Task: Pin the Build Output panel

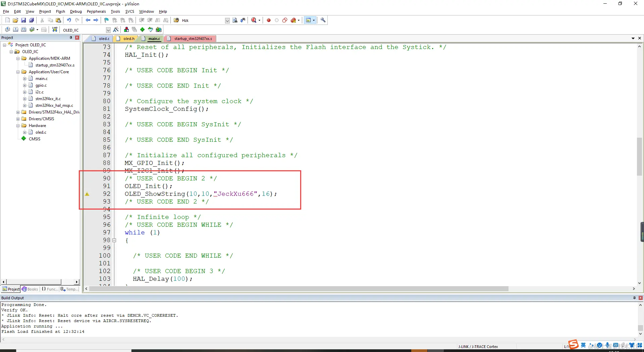Action: coord(634,298)
